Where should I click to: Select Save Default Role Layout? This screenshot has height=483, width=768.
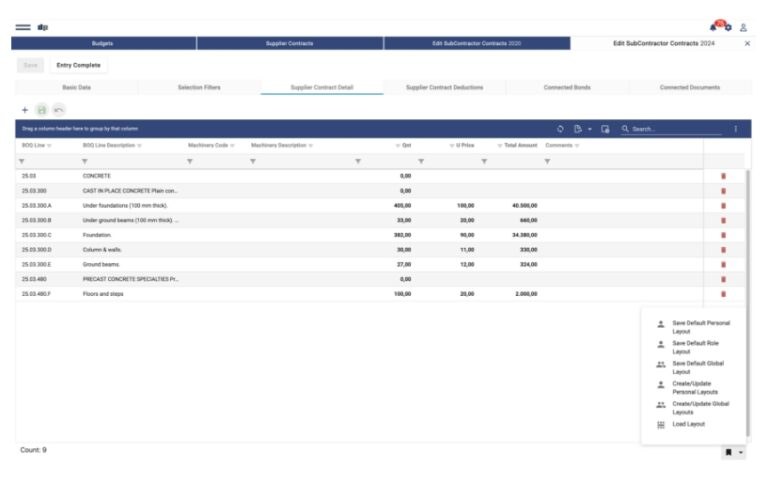click(x=694, y=347)
